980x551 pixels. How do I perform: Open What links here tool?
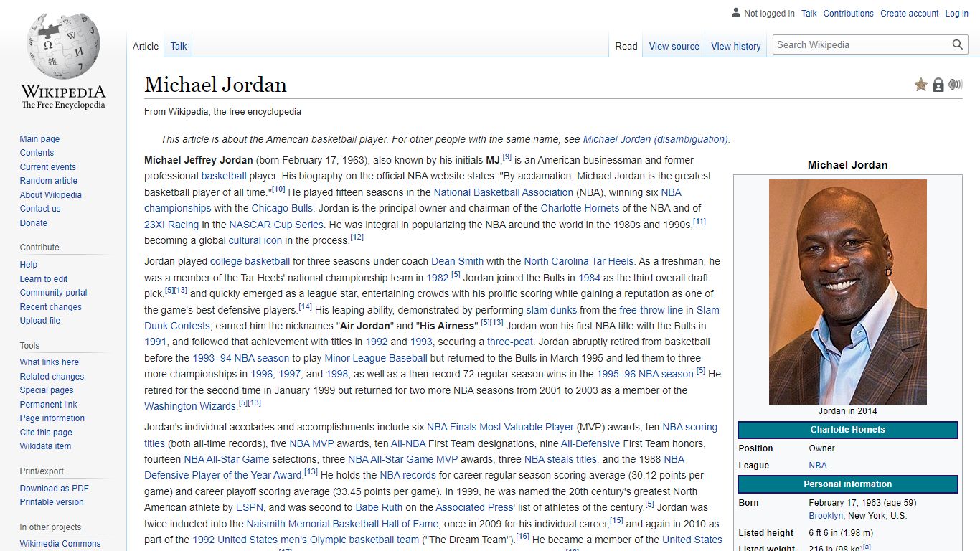(49, 362)
